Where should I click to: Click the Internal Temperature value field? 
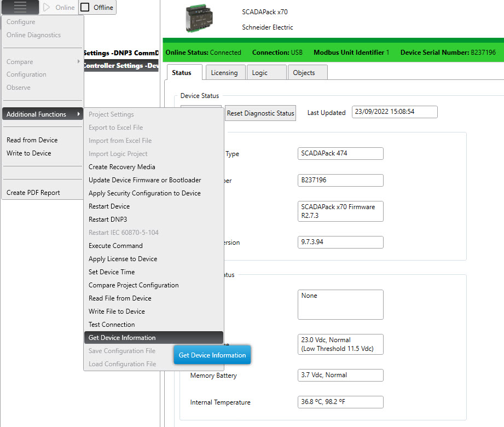point(340,402)
